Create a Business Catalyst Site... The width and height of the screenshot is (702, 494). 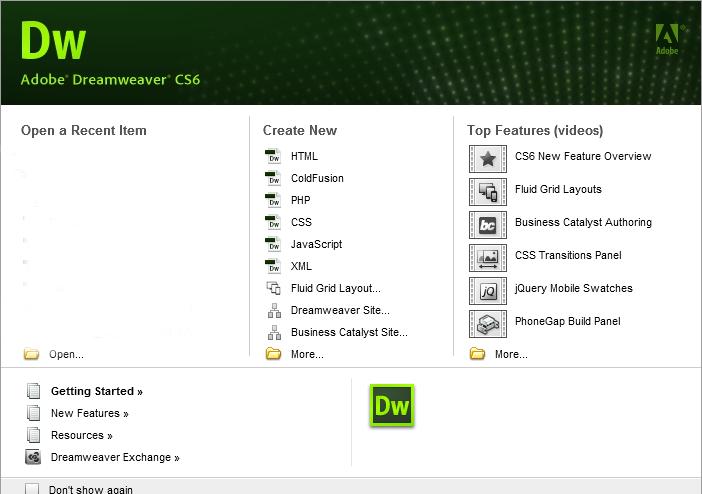coord(349,332)
